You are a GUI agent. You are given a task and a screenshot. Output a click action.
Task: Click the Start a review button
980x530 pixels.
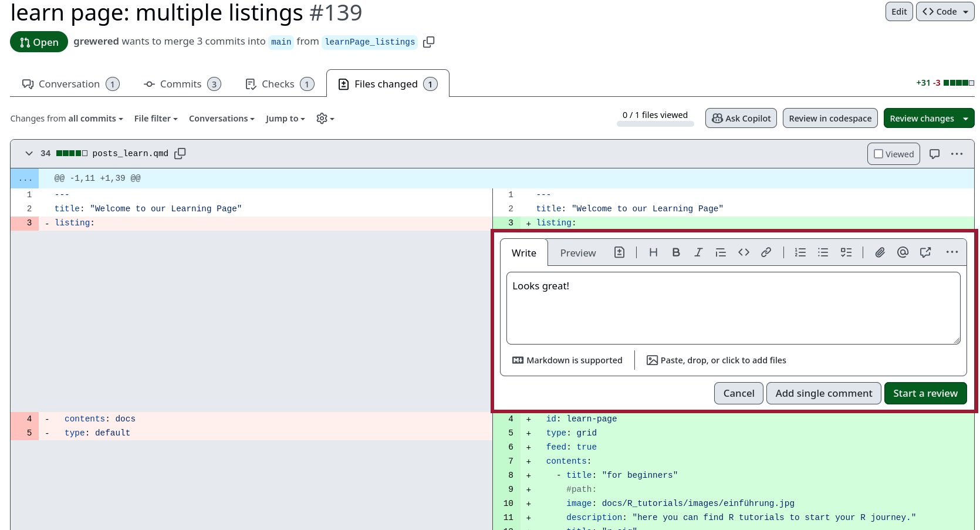(x=925, y=393)
